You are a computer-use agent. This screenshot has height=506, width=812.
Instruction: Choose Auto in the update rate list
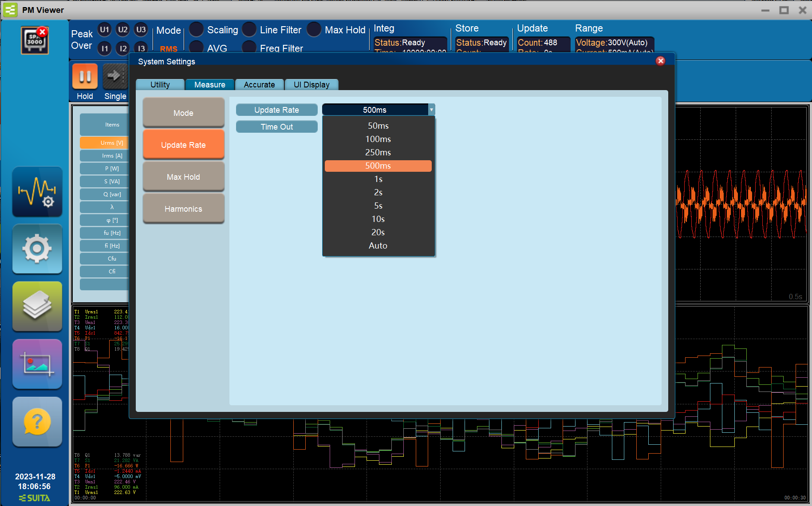378,246
